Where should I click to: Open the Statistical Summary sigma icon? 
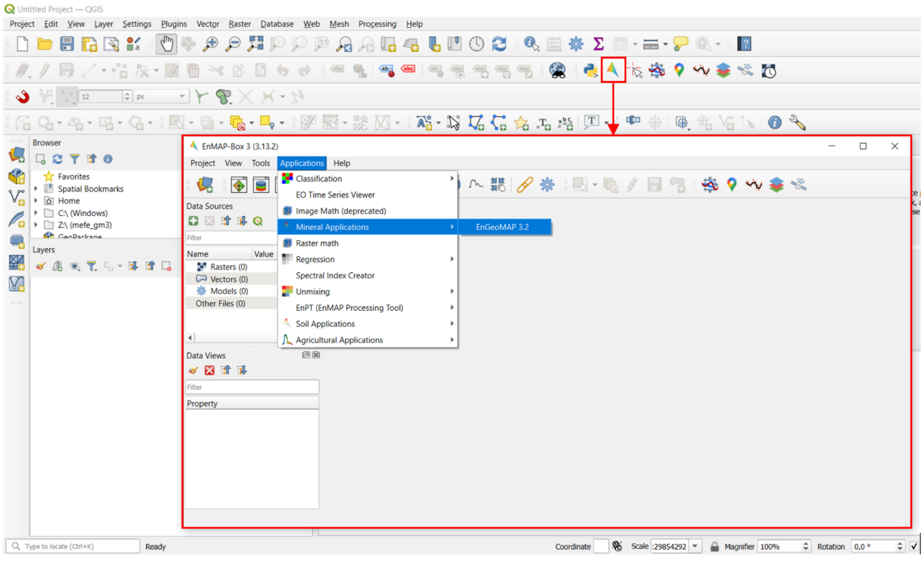pyautogui.click(x=598, y=45)
